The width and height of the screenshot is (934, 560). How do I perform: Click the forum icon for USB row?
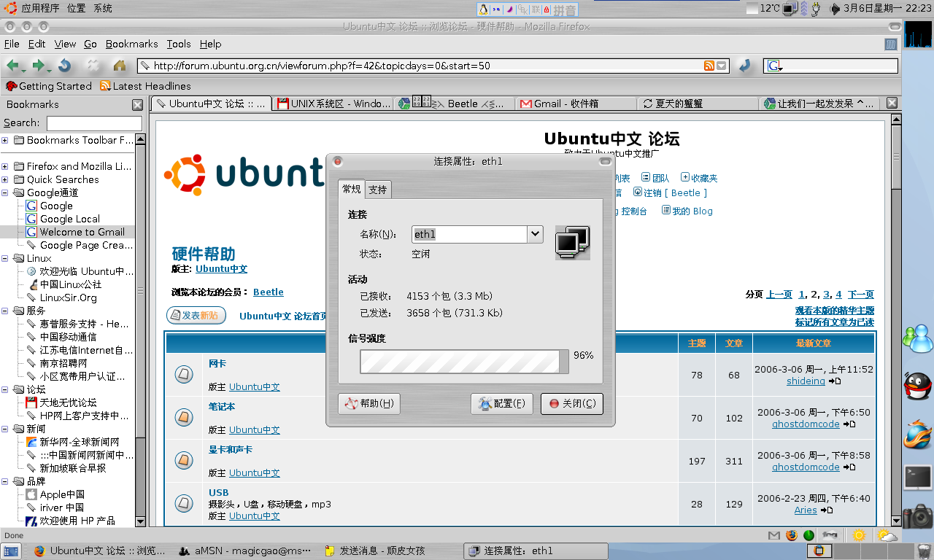pyautogui.click(x=184, y=503)
